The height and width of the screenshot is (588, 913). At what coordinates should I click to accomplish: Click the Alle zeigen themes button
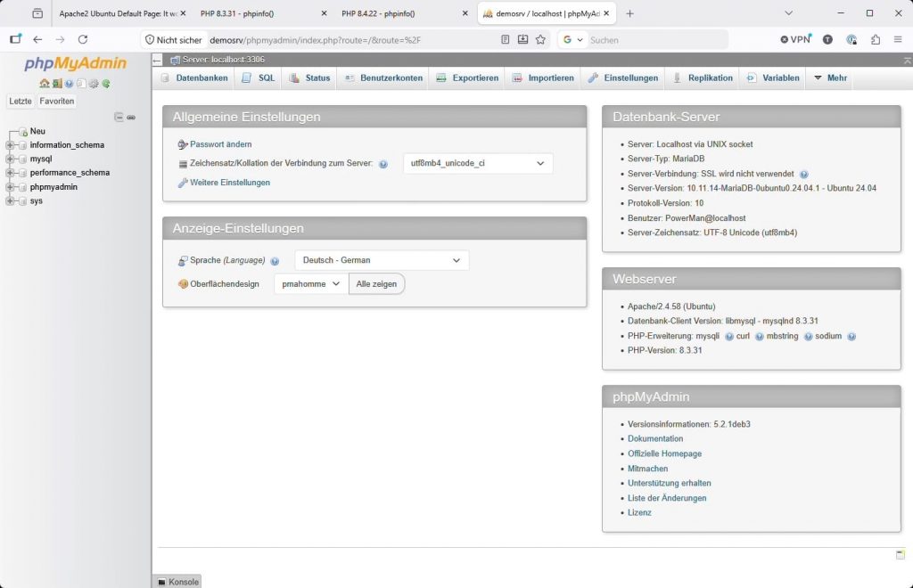click(377, 284)
